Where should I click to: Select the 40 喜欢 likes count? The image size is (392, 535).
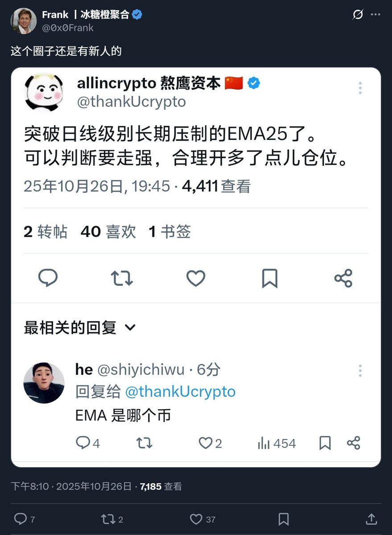(108, 232)
